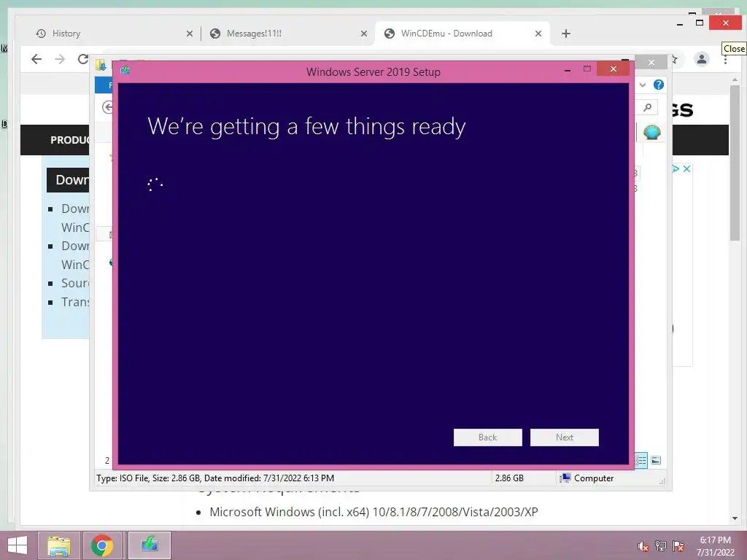Click the AdChoices triangle icon

tap(676, 168)
